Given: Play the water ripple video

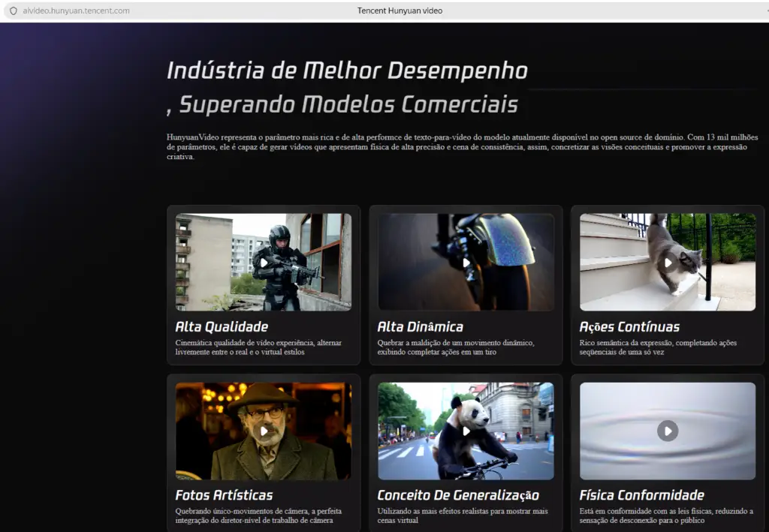Looking at the screenshot, I should click(x=668, y=431).
